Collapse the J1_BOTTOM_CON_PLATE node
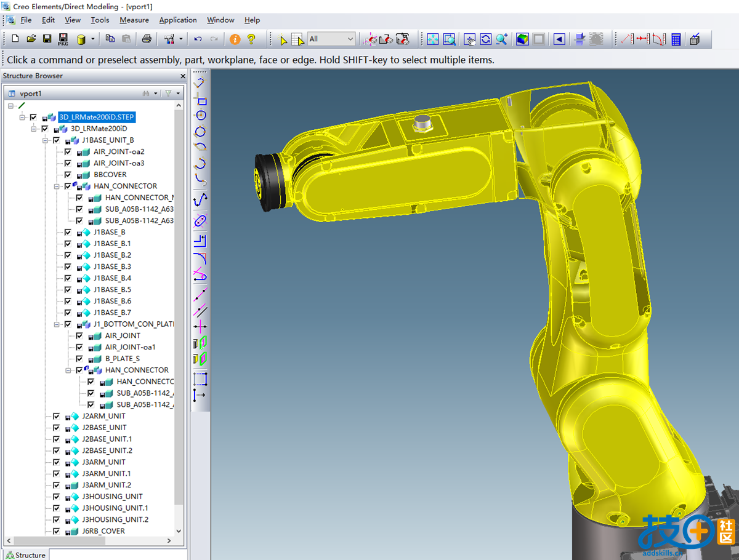The height and width of the screenshot is (560, 739). (x=57, y=324)
